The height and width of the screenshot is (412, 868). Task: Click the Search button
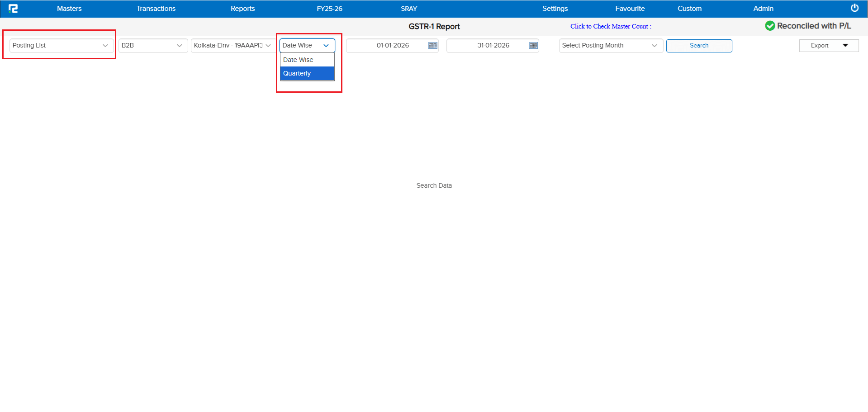699,45
